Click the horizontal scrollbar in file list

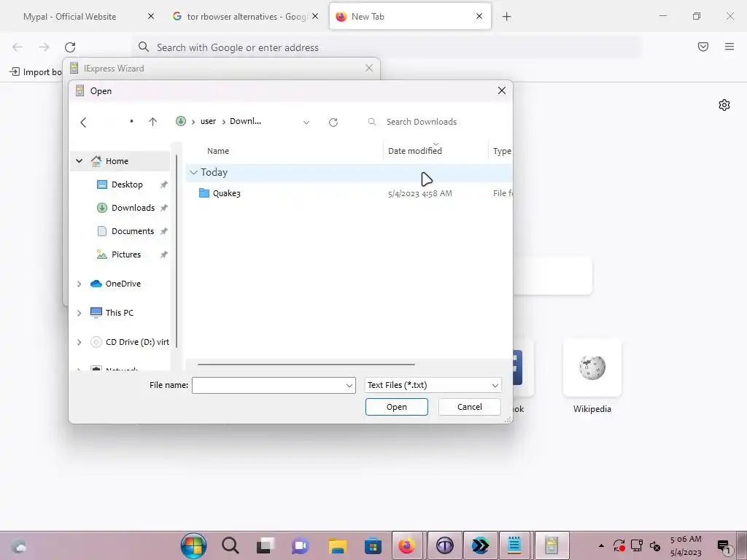coord(306,365)
